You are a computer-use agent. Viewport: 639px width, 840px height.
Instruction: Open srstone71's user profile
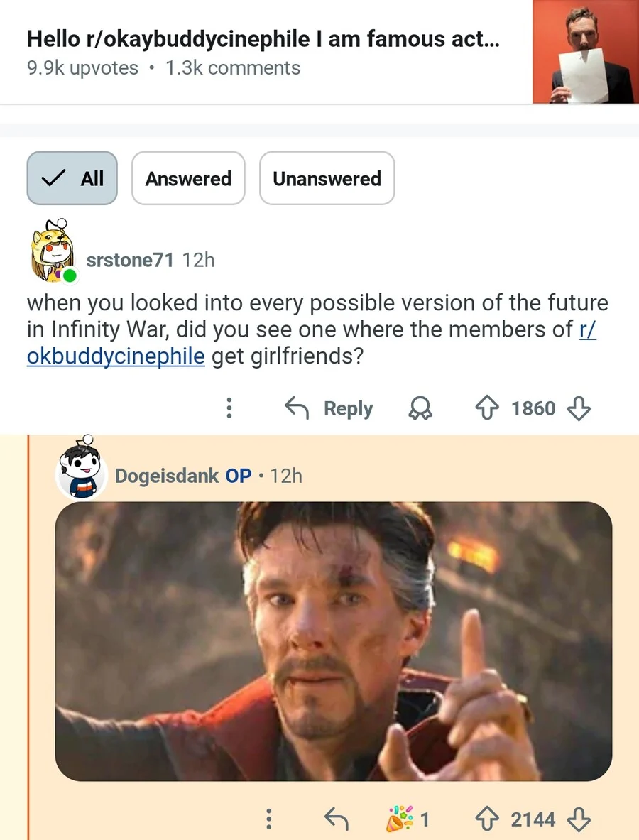129,260
